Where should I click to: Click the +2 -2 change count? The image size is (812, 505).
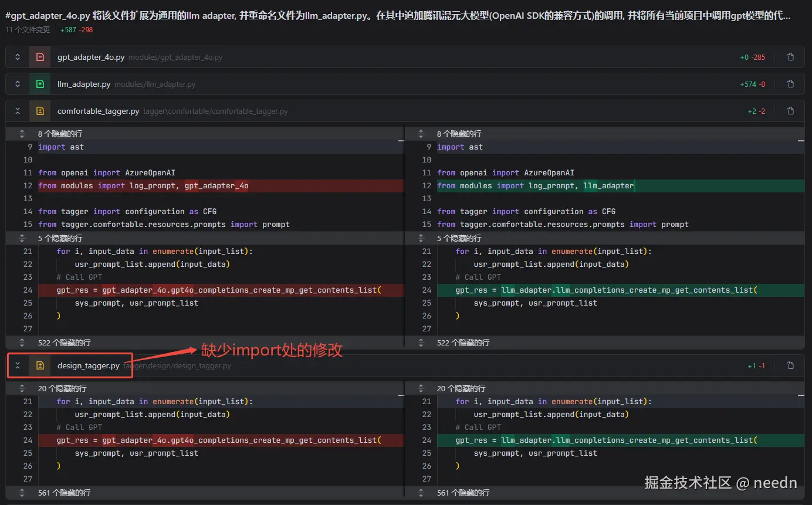(x=756, y=111)
